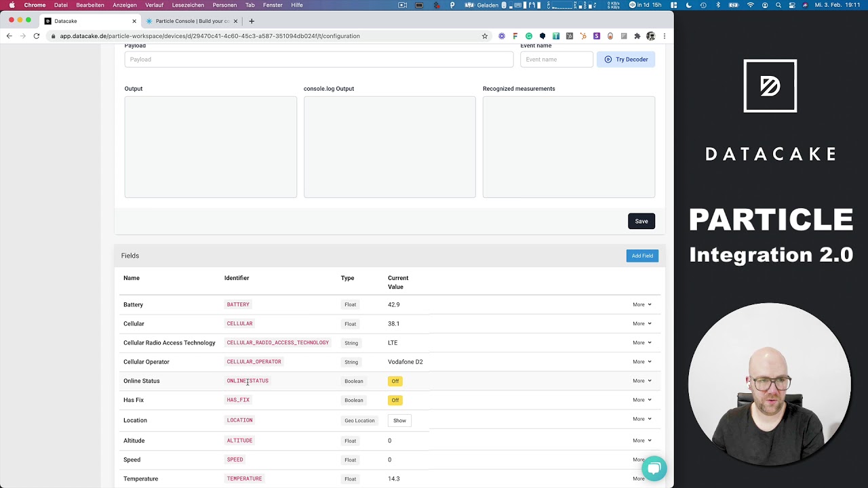
Task: Click the Vodafone D2 value
Action: coord(405,362)
